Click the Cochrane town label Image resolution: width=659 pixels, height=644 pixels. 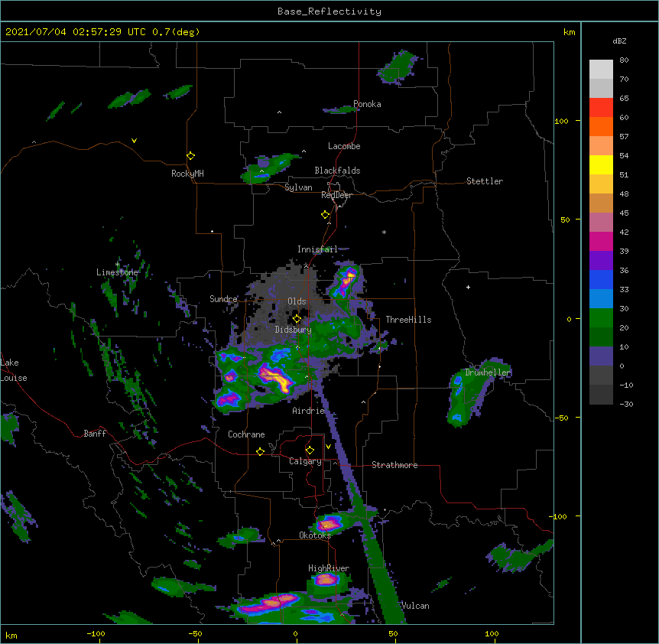[x=246, y=434]
